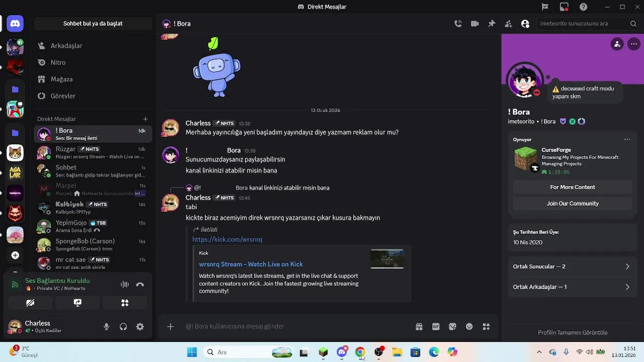
Task: Click 'Sohbet bul ya da başlat' search button
Action: (x=93, y=24)
